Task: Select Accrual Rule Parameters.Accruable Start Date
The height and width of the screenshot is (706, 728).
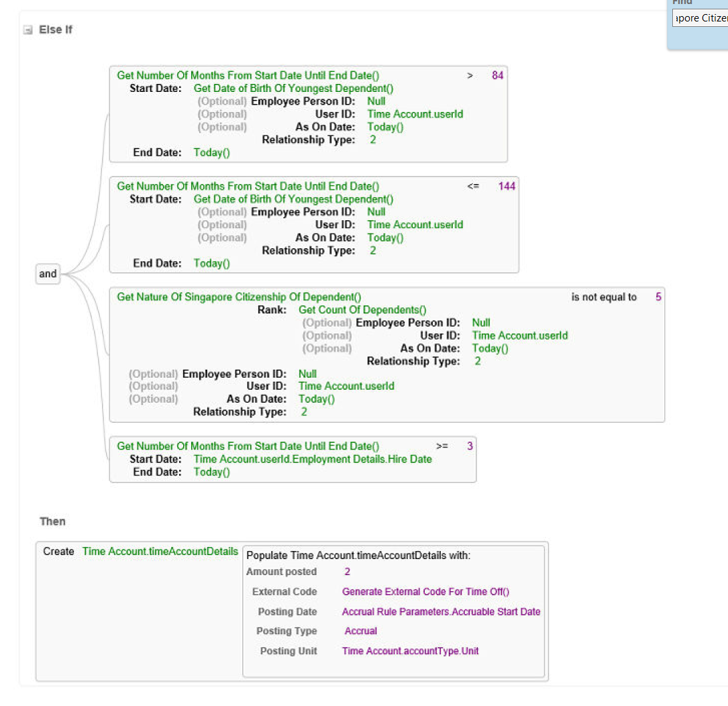Action: [x=441, y=612]
